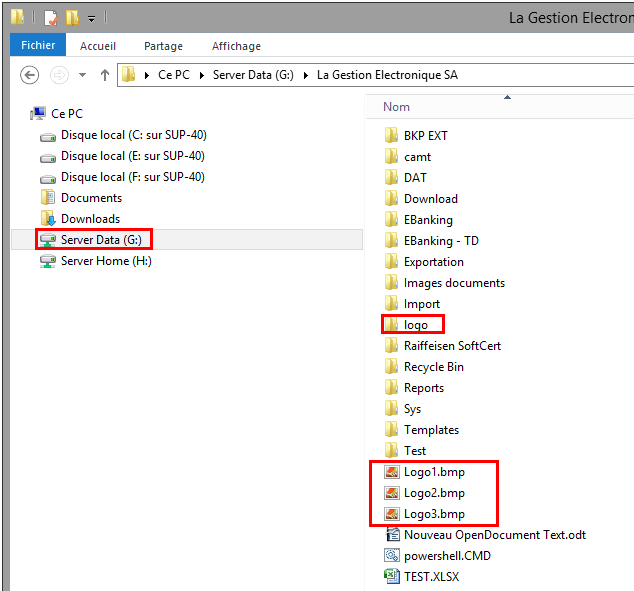Open the Fichier menu tab
Screen dimensions: 634x591
click(38, 45)
